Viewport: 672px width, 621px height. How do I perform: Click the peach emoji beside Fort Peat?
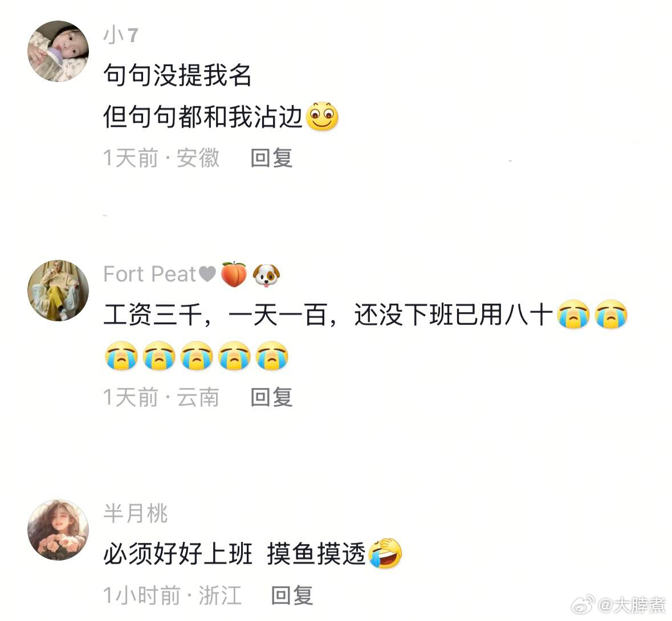click(x=234, y=274)
